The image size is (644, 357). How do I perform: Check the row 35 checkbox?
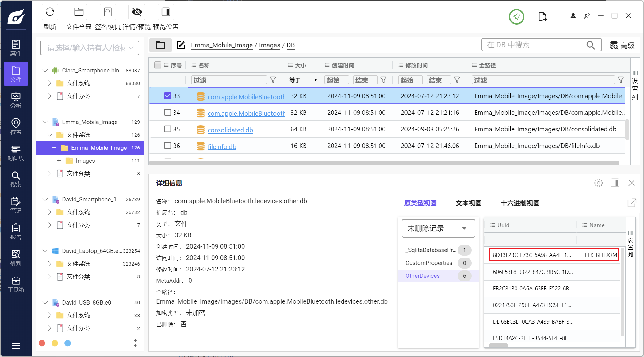pos(167,129)
